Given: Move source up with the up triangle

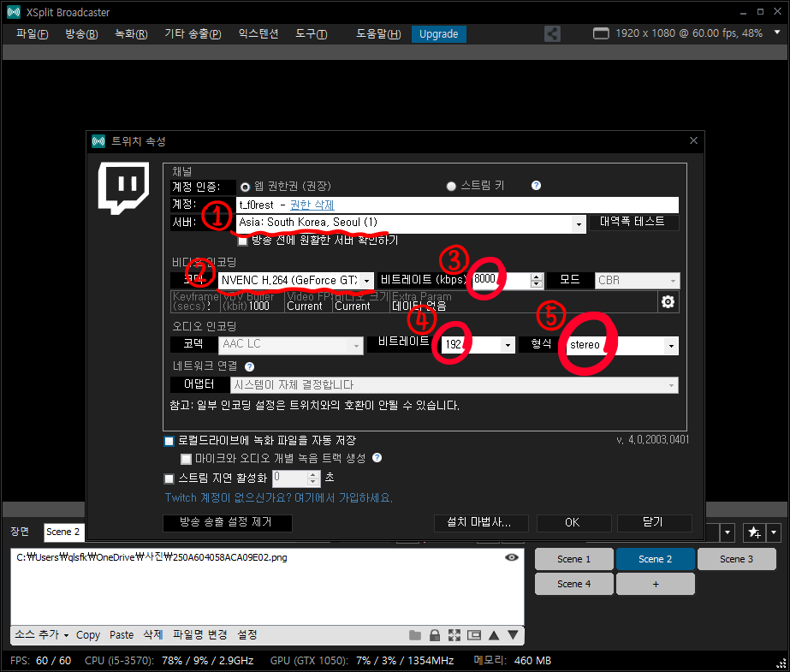Looking at the screenshot, I should coord(494,635).
